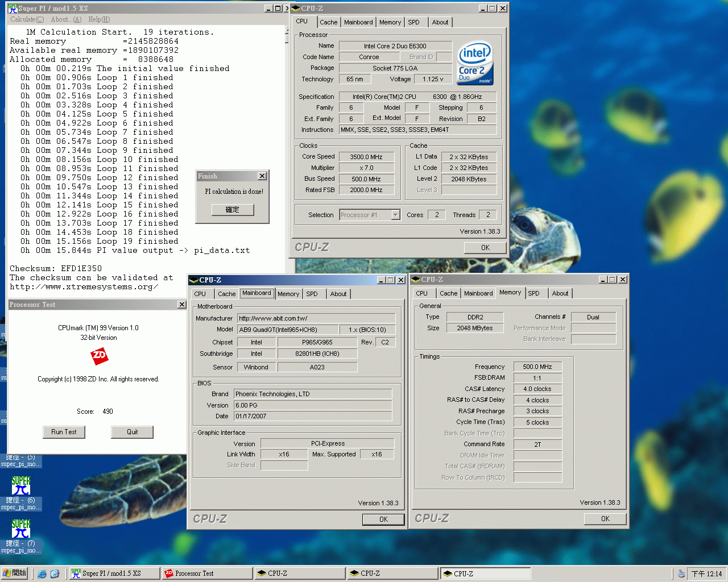Click the Multiplier value 'x 7.0'
Viewport: 728px width, 582px height.
point(366,168)
